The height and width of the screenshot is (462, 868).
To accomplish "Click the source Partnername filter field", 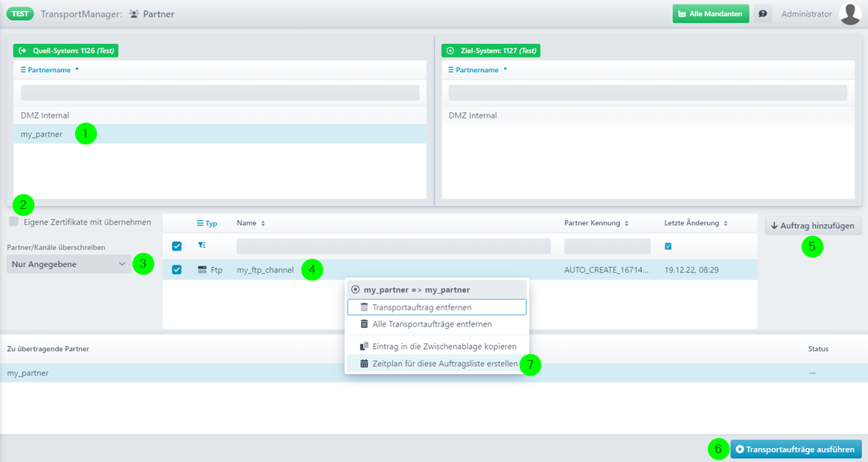I will 220,92.
